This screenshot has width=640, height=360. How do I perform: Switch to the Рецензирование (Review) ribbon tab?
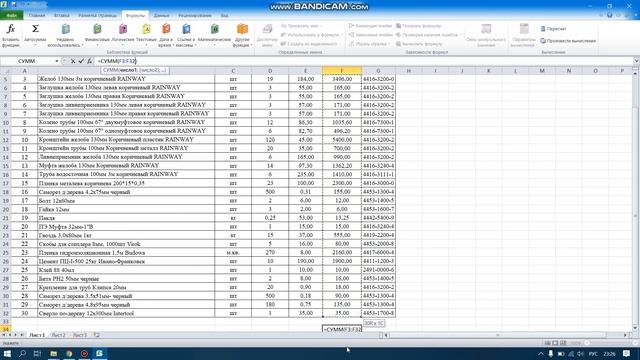pyautogui.click(x=195, y=16)
